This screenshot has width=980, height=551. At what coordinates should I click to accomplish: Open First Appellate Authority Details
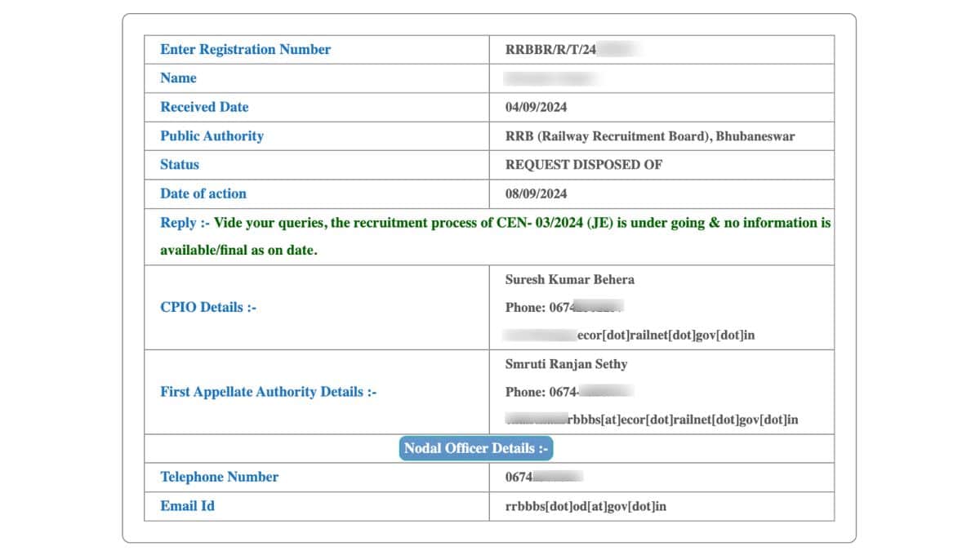pyautogui.click(x=269, y=392)
